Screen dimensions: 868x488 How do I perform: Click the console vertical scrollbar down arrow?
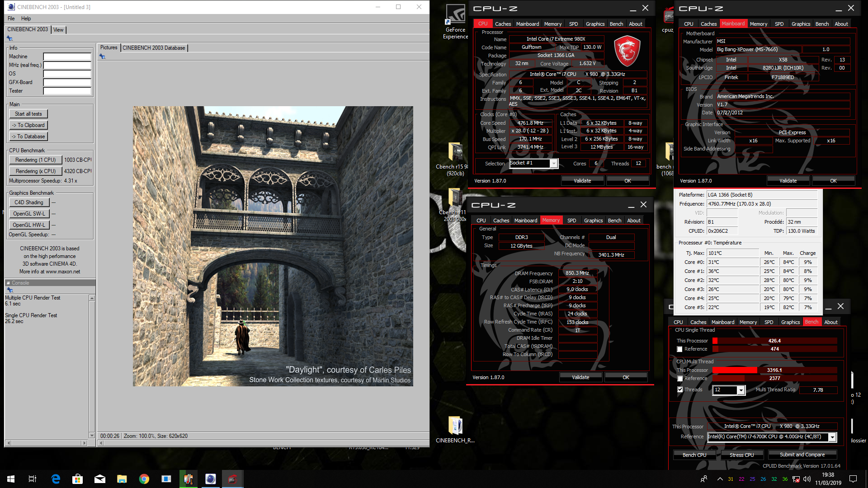[92, 436]
